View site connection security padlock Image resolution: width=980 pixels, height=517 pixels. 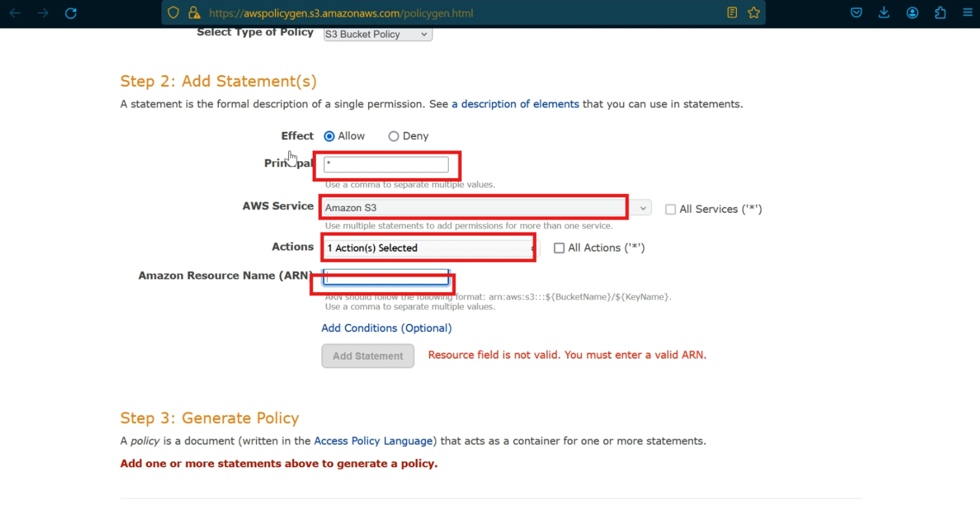tap(193, 12)
